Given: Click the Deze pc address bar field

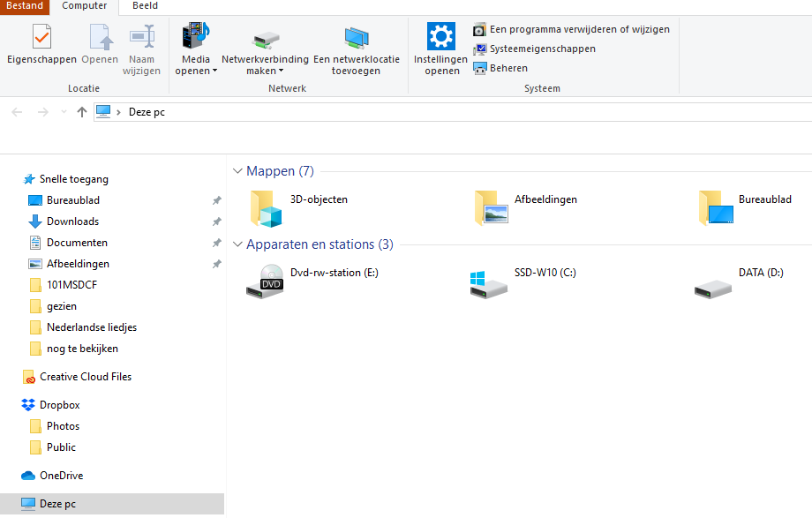Looking at the screenshot, I should [441, 112].
